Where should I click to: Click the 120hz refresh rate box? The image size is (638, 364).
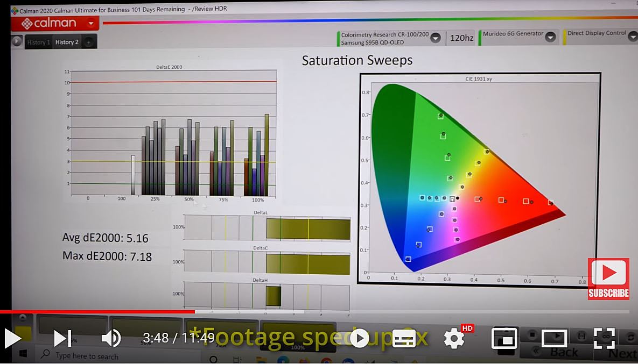click(x=461, y=38)
